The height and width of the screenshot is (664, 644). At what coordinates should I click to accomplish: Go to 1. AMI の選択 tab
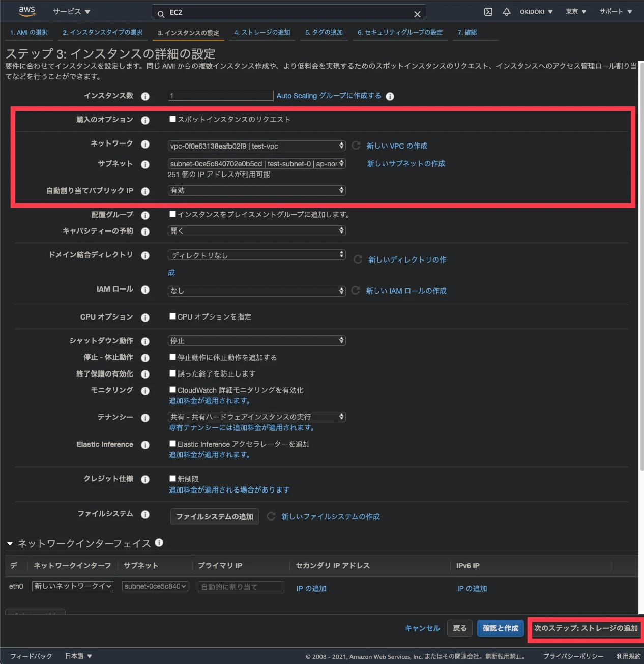click(29, 32)
